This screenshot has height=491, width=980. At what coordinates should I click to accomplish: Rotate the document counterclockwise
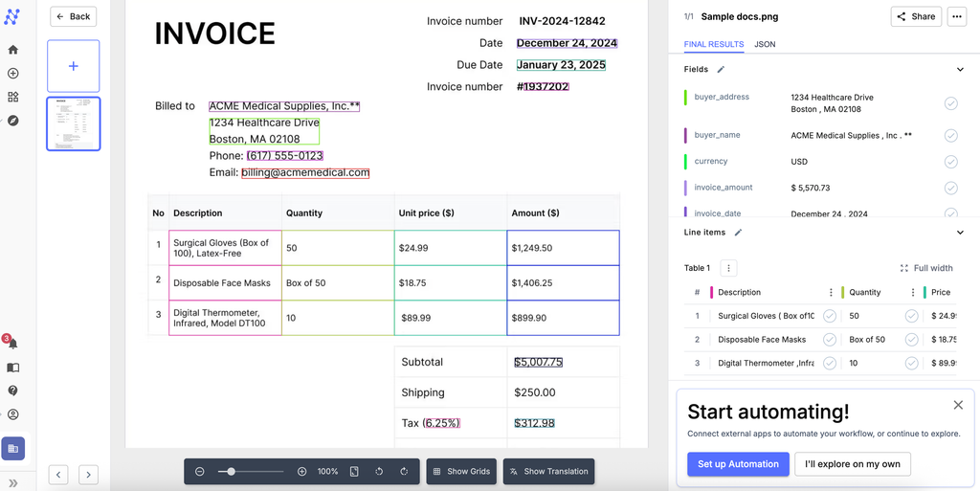pos(379,472)
